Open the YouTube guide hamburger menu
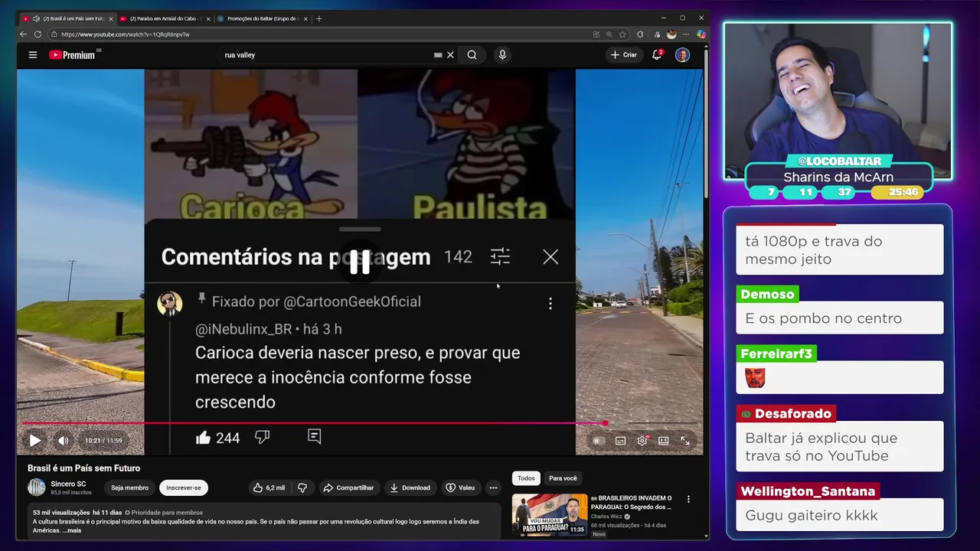 pos(33,55)
